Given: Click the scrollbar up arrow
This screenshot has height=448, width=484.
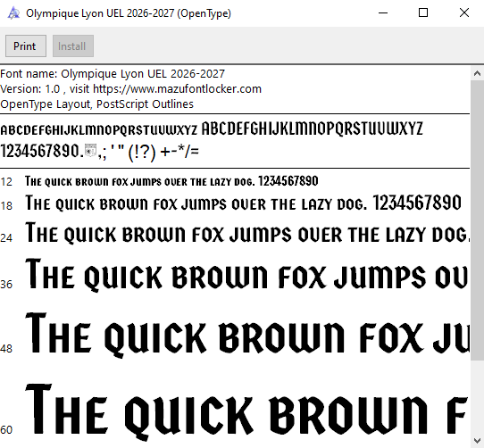Looking at the screenshot, I should (x=477, y=73).
